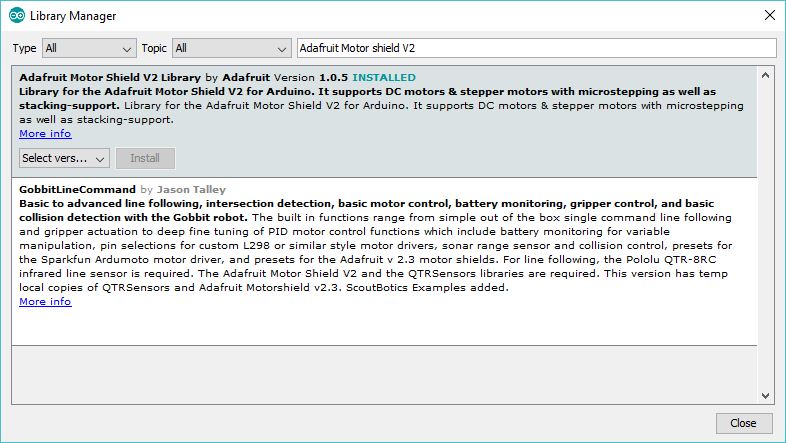Click the scrollbar down arrow

pyautogui.click(x=765, y=396)
